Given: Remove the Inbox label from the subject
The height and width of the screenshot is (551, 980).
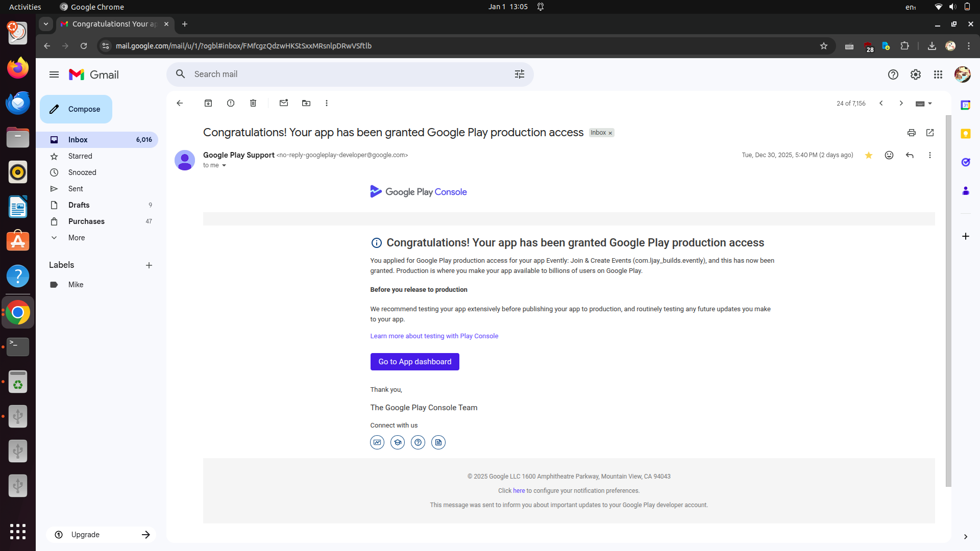Looking at the screenshot, I should click(610, 133).
